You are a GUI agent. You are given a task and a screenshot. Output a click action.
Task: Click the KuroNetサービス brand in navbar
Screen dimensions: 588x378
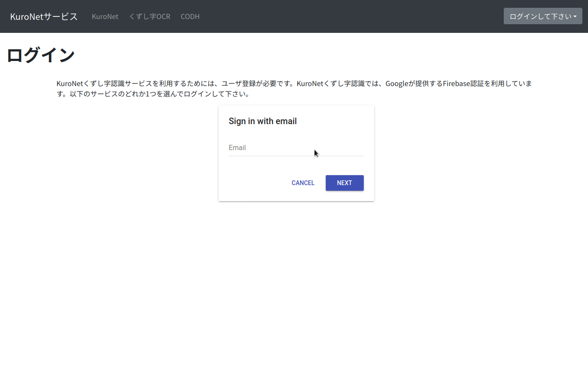pos(43,16)
